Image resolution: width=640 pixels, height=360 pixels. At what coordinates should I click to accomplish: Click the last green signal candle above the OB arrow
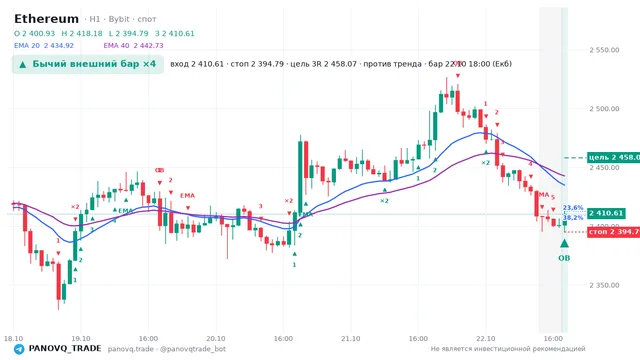[564, 223]
